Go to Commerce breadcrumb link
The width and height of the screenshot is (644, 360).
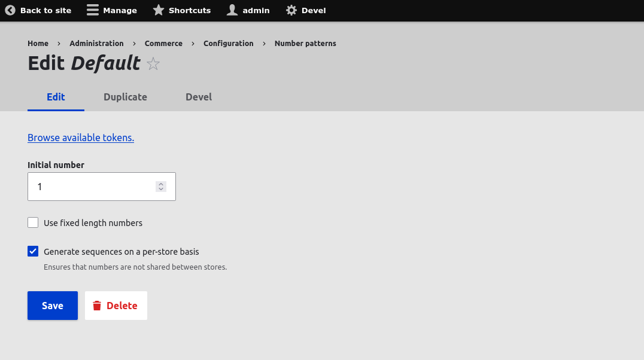[163, 43]
